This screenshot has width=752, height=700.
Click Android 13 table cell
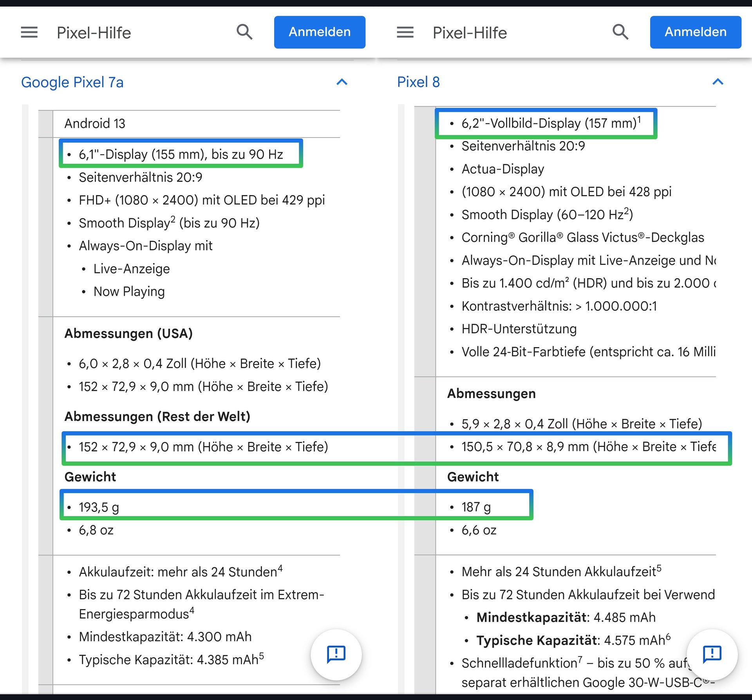pyautogui.click(x=95, y=124)
